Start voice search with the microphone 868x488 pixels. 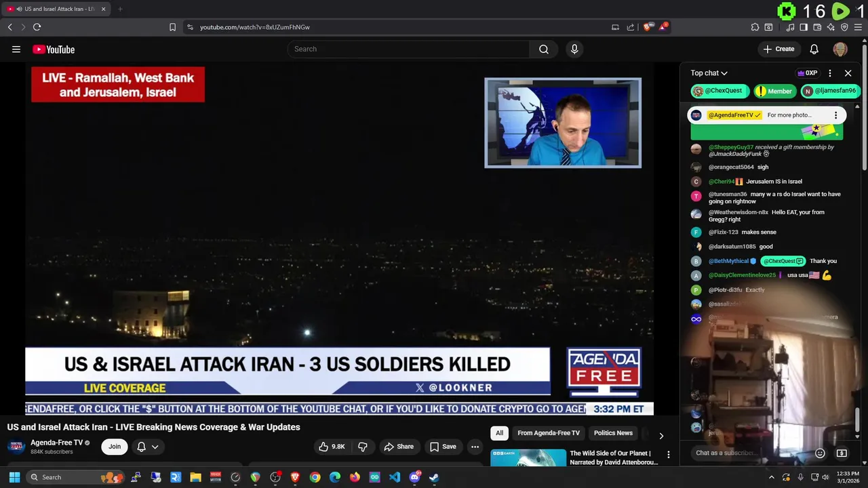pos(574,49)
